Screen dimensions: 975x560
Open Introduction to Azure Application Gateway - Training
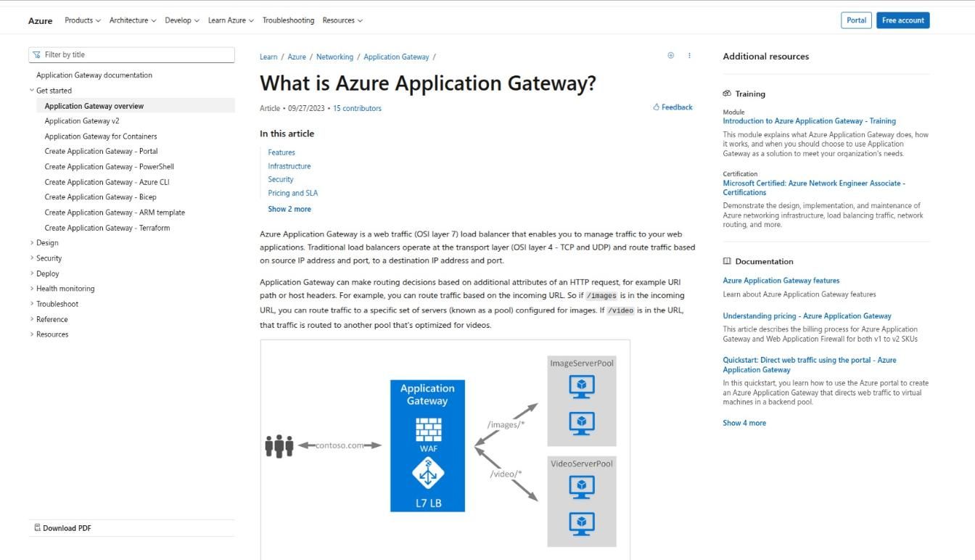(809, 121)
